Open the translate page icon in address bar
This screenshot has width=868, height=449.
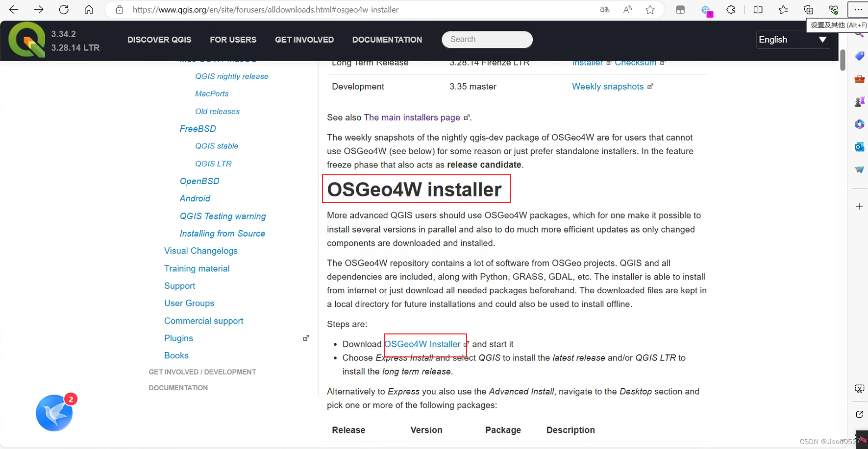tap(605, 10)
